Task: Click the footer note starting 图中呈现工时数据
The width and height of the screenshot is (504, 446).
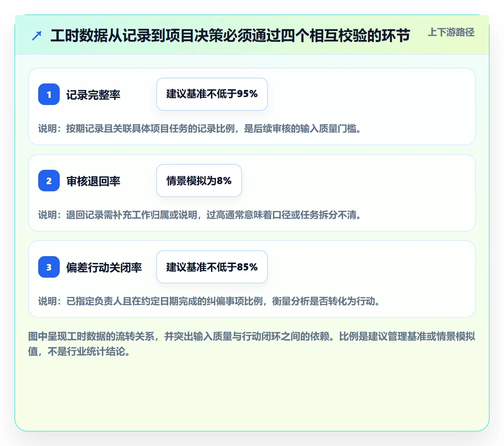Action: 252,344
